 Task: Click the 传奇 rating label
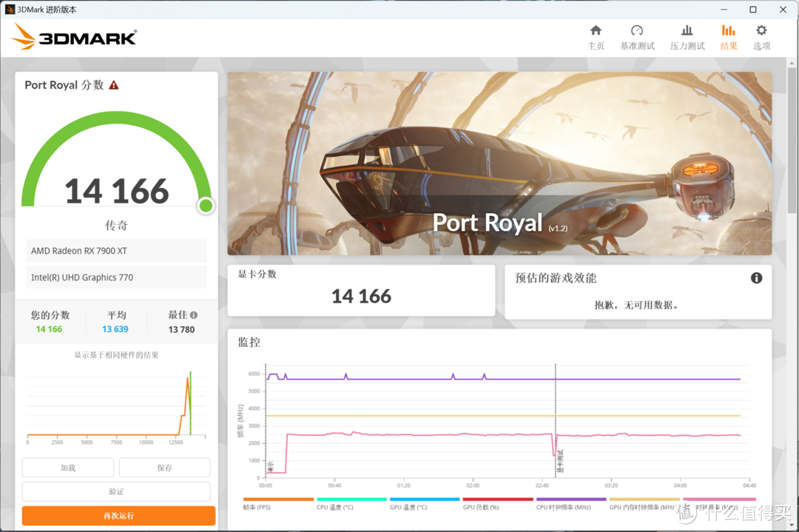coord(116,225)
